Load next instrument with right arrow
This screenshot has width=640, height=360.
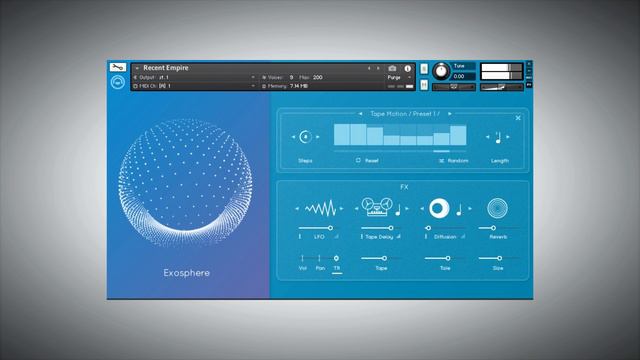(x=378, y=68)
